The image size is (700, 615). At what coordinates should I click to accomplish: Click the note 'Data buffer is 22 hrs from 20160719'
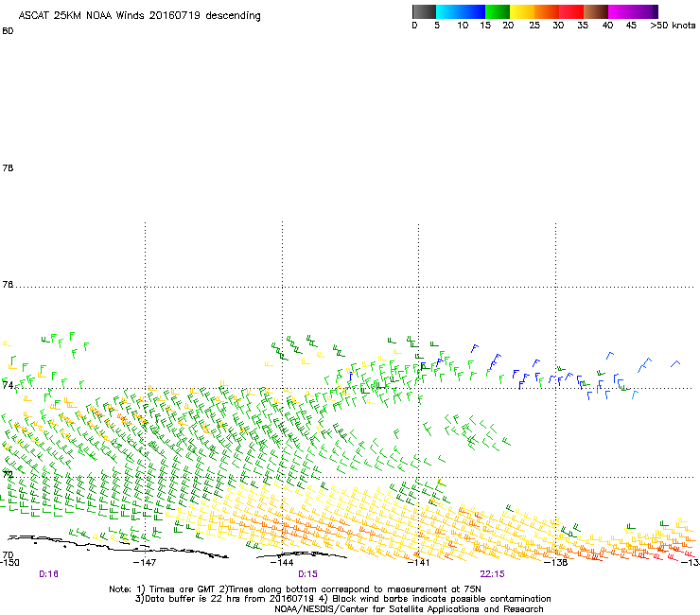point(230,599)
